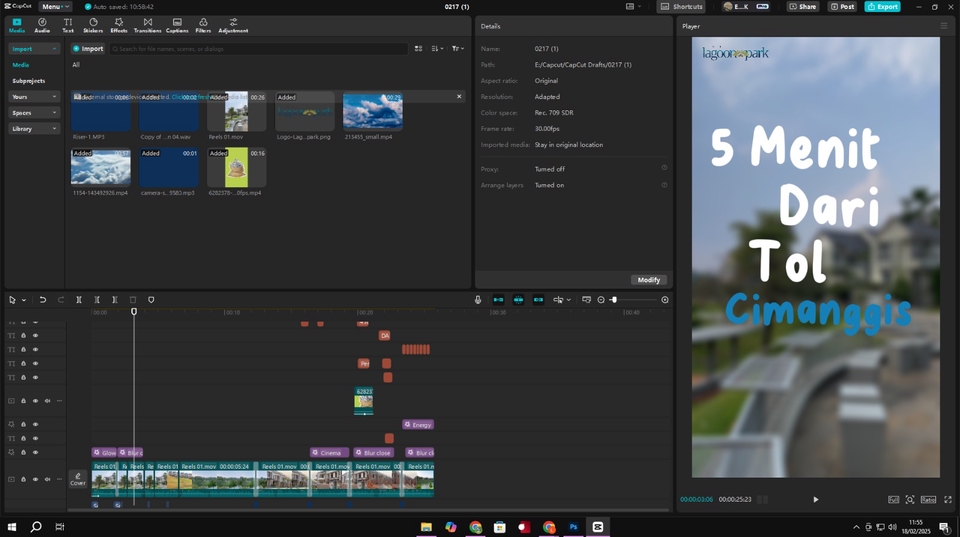Click the Modify button in Details
Screen dimensions: 960x537
click(649, 280)
